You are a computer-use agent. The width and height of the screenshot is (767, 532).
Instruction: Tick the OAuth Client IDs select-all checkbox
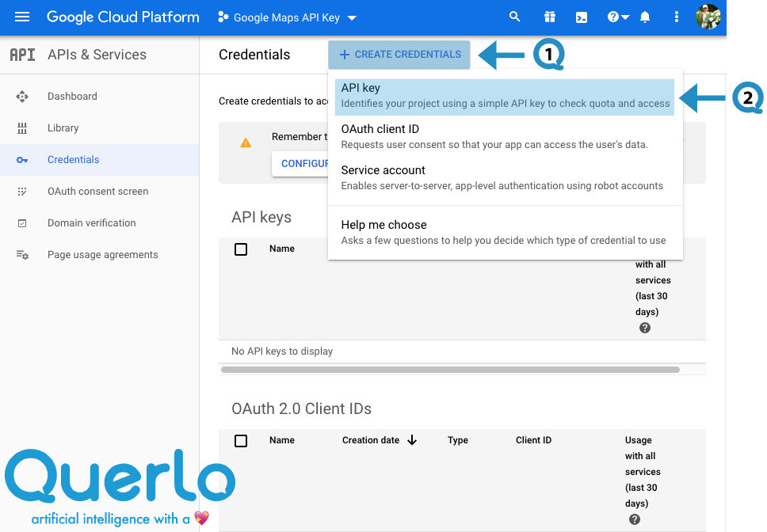coord(241,441)
